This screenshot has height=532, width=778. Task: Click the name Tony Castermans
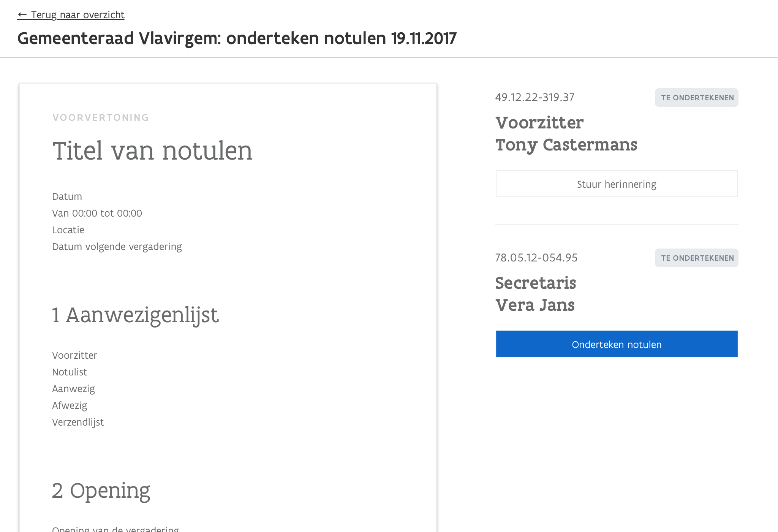(x=566, y=145)
